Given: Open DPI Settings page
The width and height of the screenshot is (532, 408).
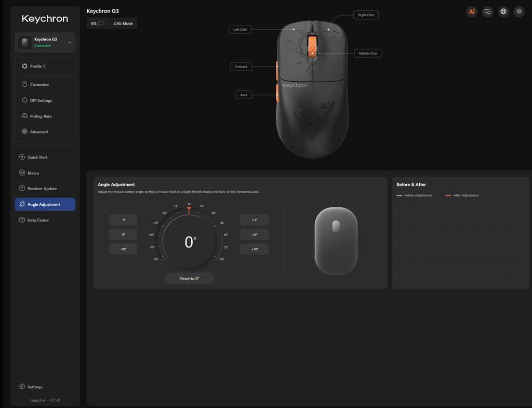Looking at the screenshot, I should click(x=45, y=100).
